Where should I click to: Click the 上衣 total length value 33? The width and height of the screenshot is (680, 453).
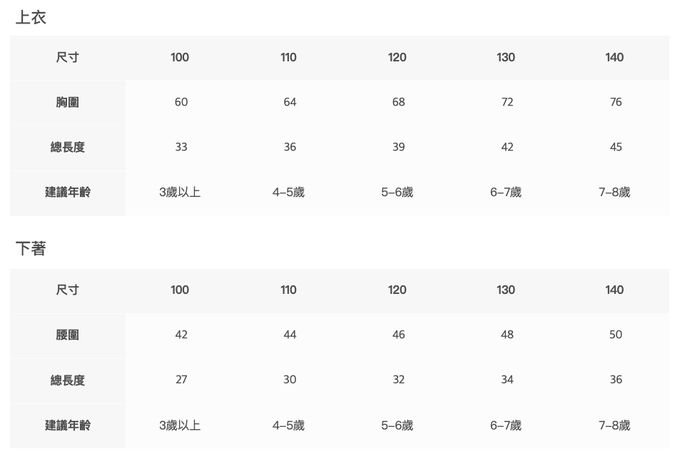[x=181, y=147]
